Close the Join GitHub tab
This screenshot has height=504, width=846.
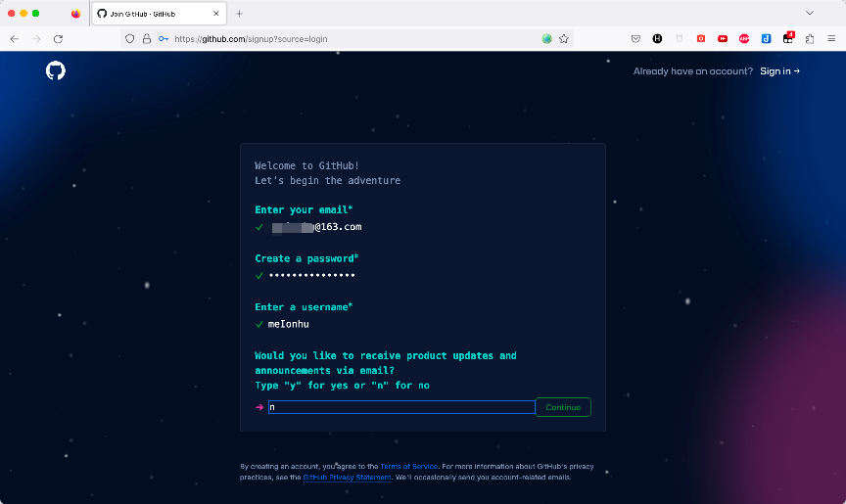click(215, 14)
